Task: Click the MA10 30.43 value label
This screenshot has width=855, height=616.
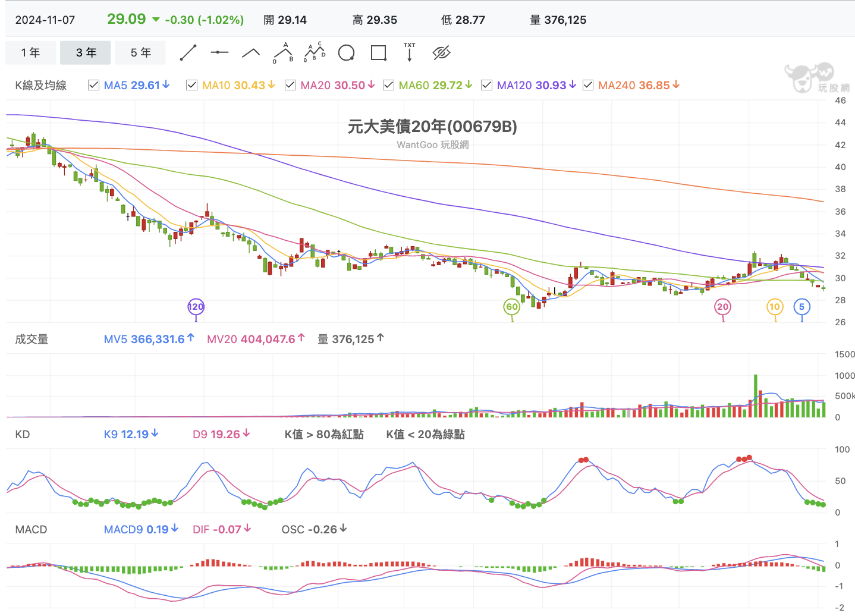Action: [238, 85]
